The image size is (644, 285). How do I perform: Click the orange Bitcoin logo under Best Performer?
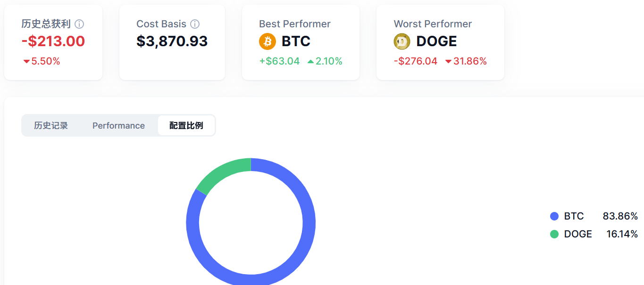pos(268,41)
